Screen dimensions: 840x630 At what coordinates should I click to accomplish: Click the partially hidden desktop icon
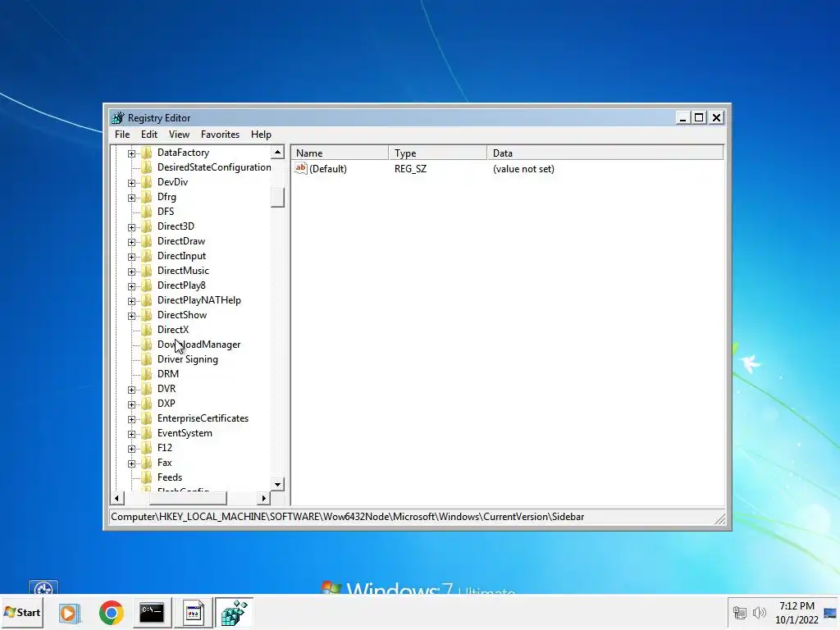pyautogui.click(x=43, y=587)
